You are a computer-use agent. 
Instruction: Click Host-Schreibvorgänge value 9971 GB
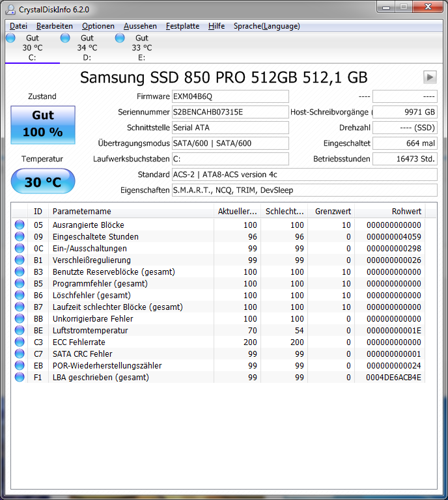pos(405,112)
